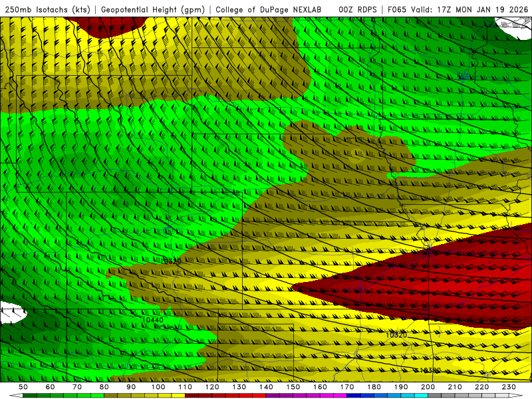
Task: Click the 150 label on the colorbar
Action: (x=293, y=387)
